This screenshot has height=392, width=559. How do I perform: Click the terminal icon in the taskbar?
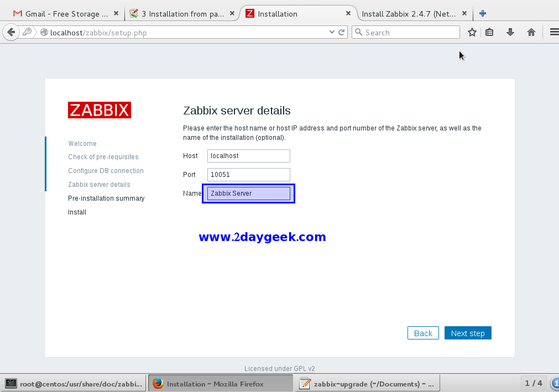coord(11,384)
